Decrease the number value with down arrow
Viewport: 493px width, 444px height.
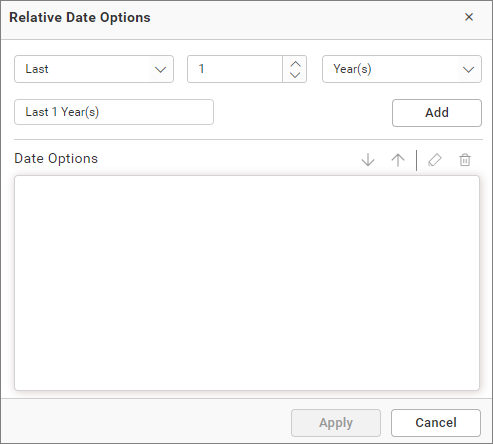[x=295, y=75]
